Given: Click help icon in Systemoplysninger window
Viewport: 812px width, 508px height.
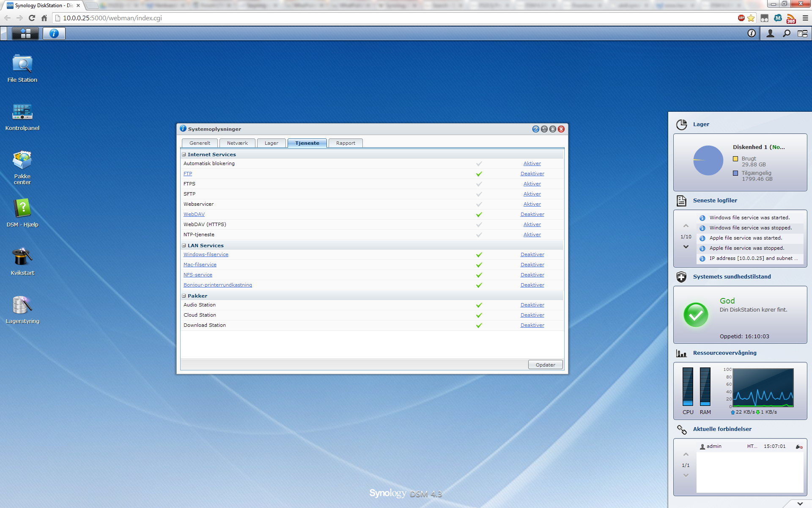Looking at the screenshot, I should pos(535,129).
